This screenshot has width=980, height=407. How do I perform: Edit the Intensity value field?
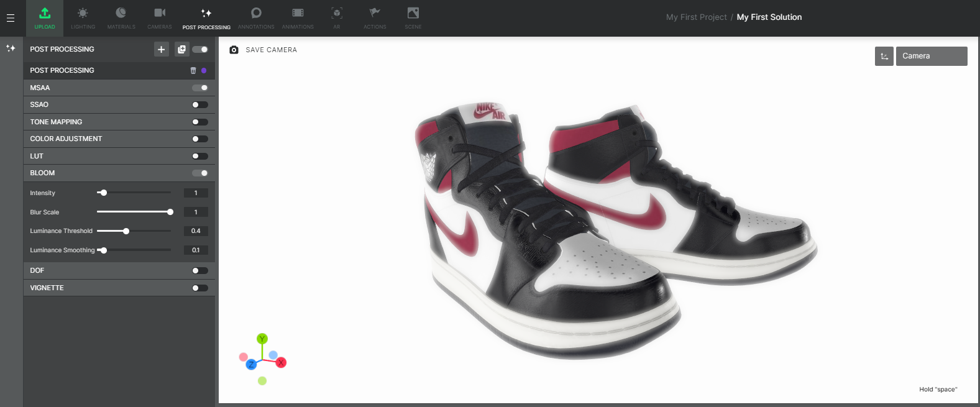(x=196, y=193)
